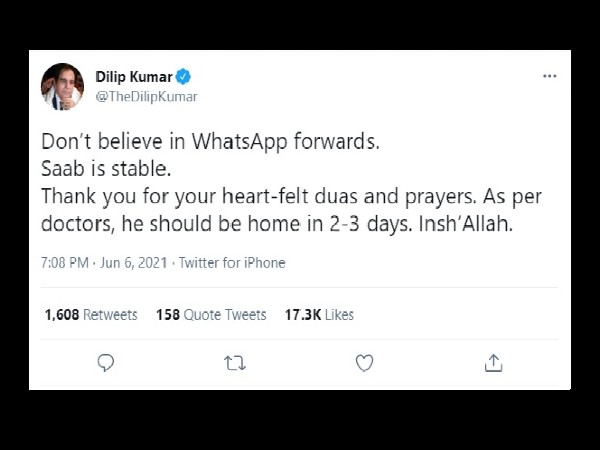Like the tweet with the heart icon
The width and height of the screenshot is (600, 450).
[364, 363]
